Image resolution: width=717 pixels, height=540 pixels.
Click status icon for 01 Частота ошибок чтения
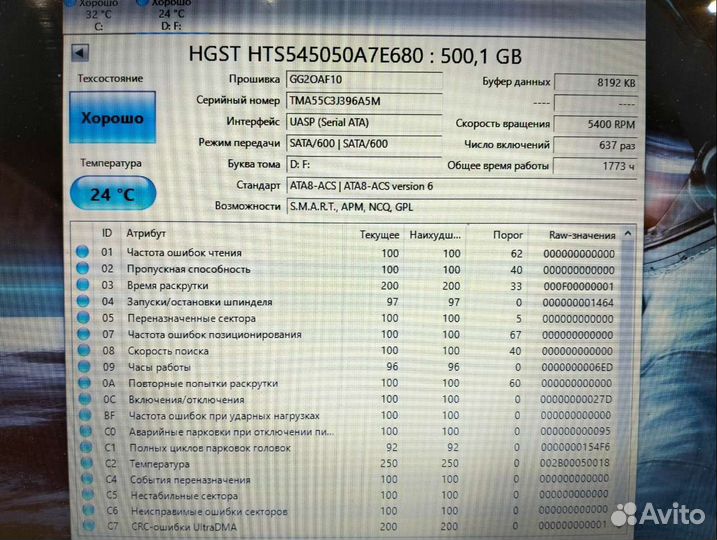point(82,251)
